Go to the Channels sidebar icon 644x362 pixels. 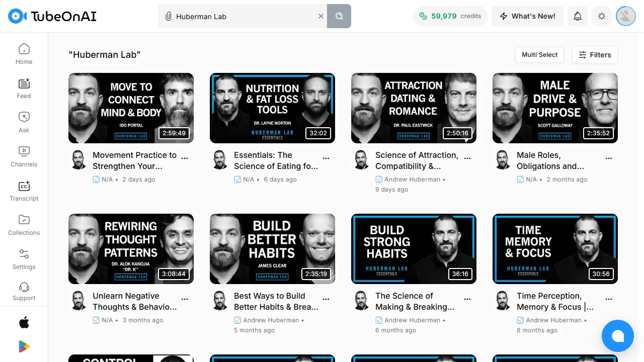click(x=24, y=151)
